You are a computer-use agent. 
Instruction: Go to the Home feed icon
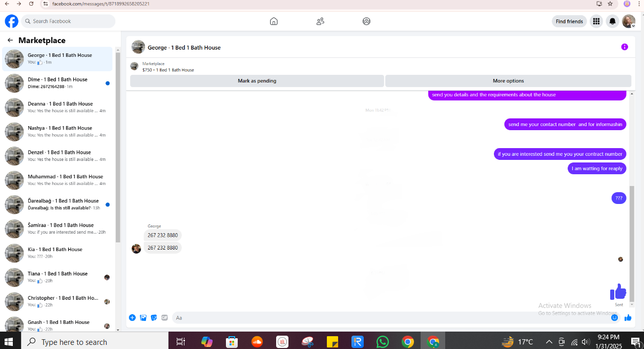click(274, 21)
